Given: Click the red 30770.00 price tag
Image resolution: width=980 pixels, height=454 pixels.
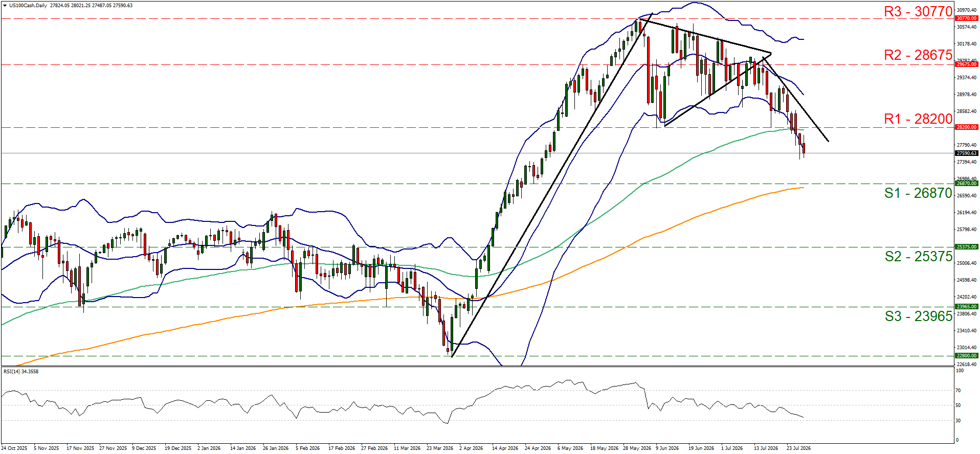Looking at the screenshot, I should pyautogui.click(x=967, y=18).
